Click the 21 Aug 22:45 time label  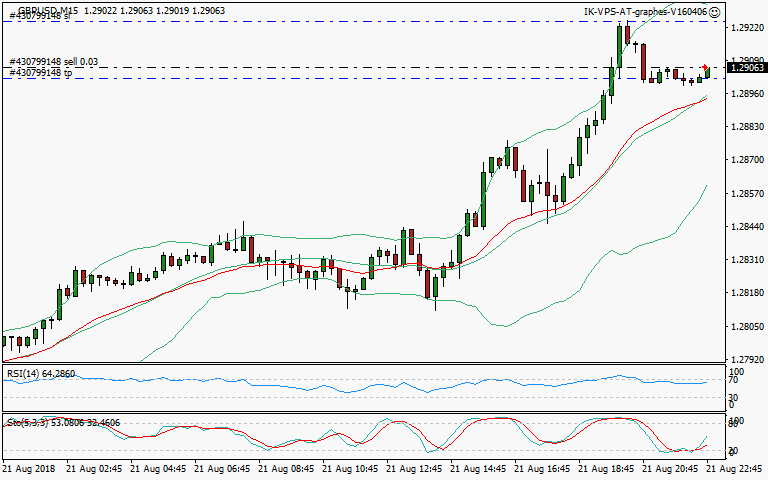[734, 469]
